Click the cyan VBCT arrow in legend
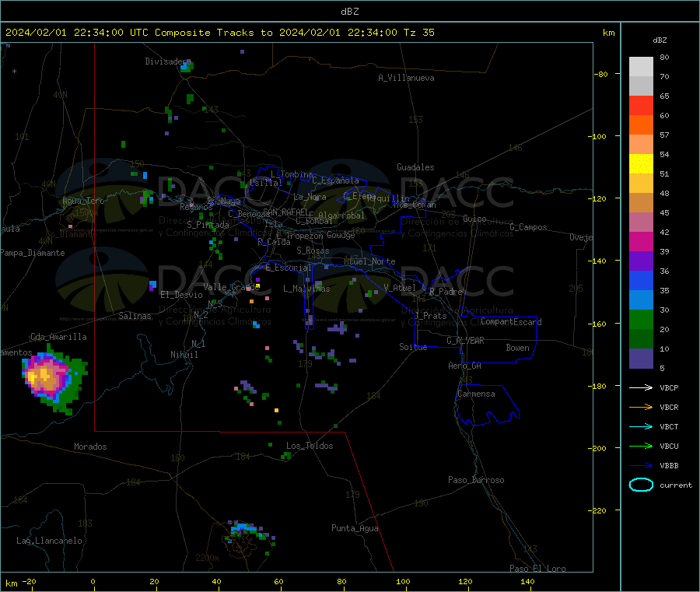The width and height of the screenshot is (700, 592). (641, 426)
